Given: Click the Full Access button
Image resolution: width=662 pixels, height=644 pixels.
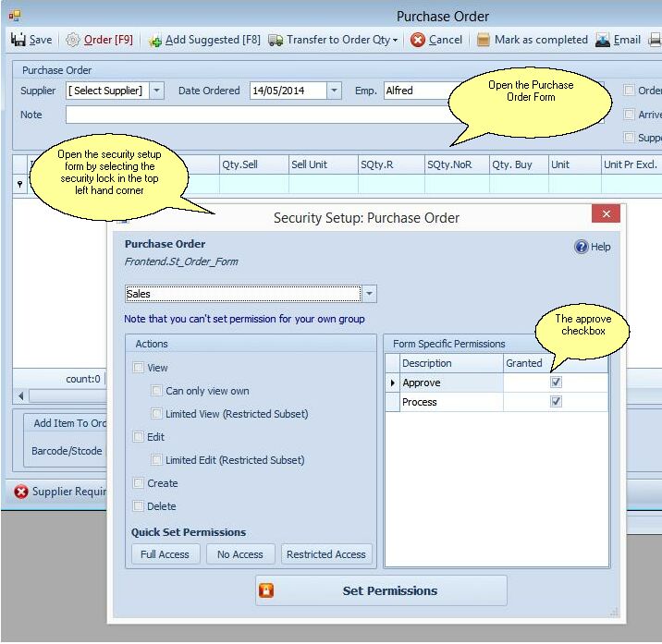Looking at the screenshot, I should (165, 554).
